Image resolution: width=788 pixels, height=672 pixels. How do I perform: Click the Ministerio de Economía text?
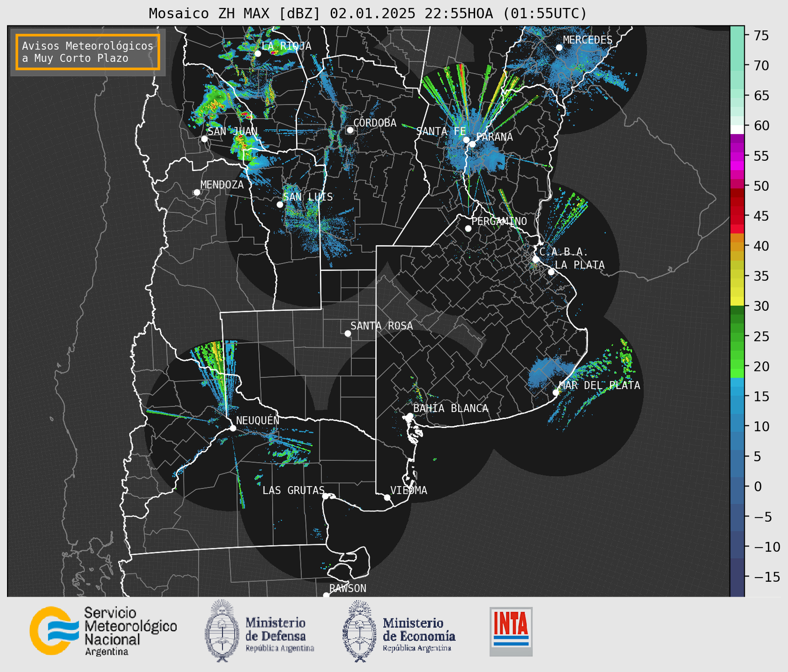point(419,629)
